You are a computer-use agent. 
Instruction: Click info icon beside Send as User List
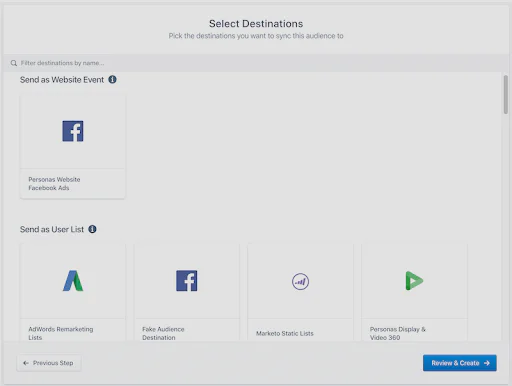[92, 229]
